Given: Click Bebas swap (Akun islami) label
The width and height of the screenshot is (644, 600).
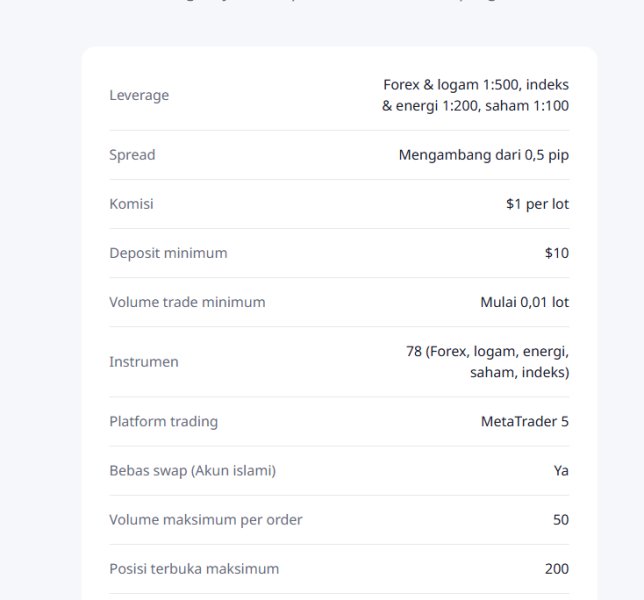Looking at the screenshot, I should pyautogui.click(x=193, y=471).
